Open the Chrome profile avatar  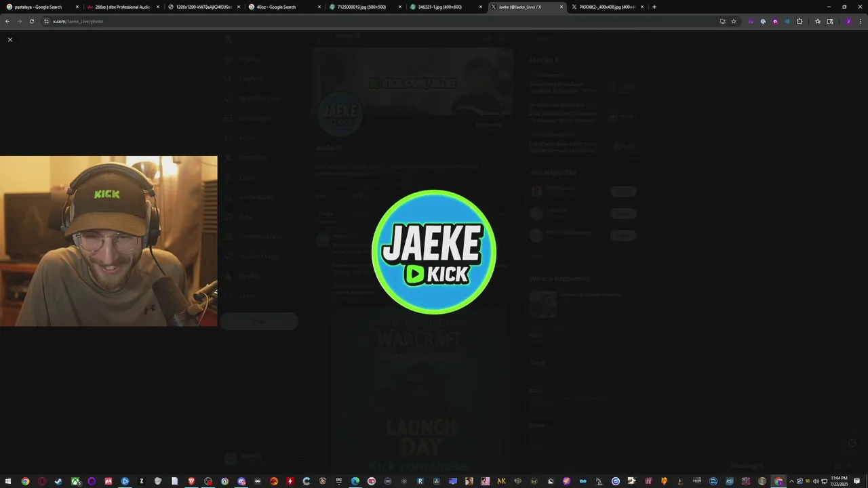848,21
